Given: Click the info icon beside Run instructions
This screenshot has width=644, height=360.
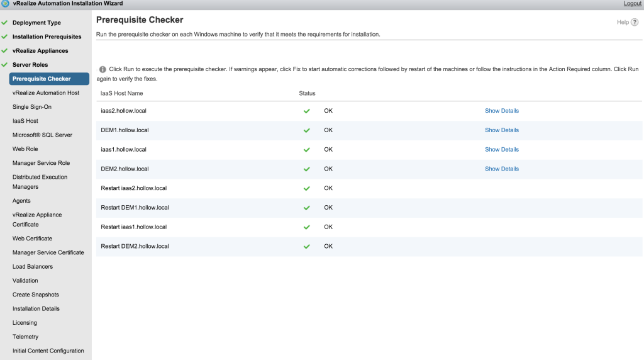Looking at the screenshot, I should click(103, 69).
